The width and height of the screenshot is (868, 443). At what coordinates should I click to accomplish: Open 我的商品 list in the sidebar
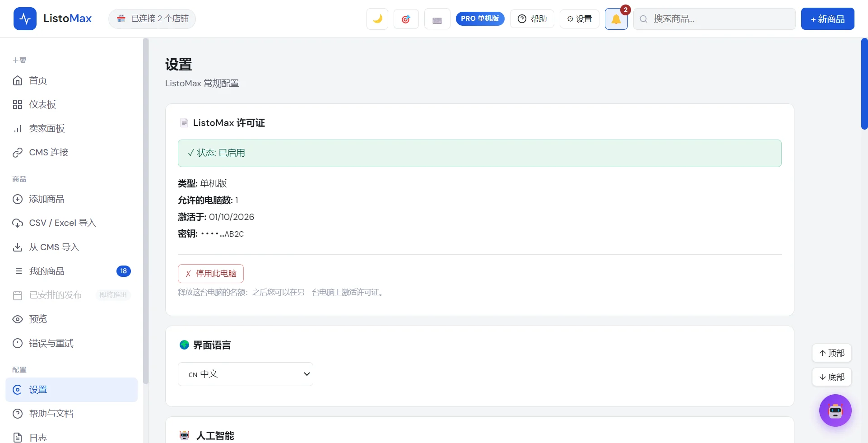[71, 271]
